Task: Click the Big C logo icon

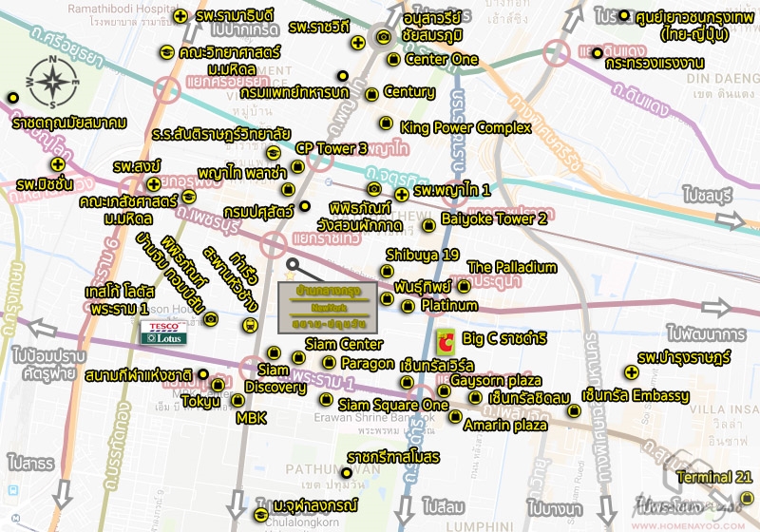Action: pos(445,342)
